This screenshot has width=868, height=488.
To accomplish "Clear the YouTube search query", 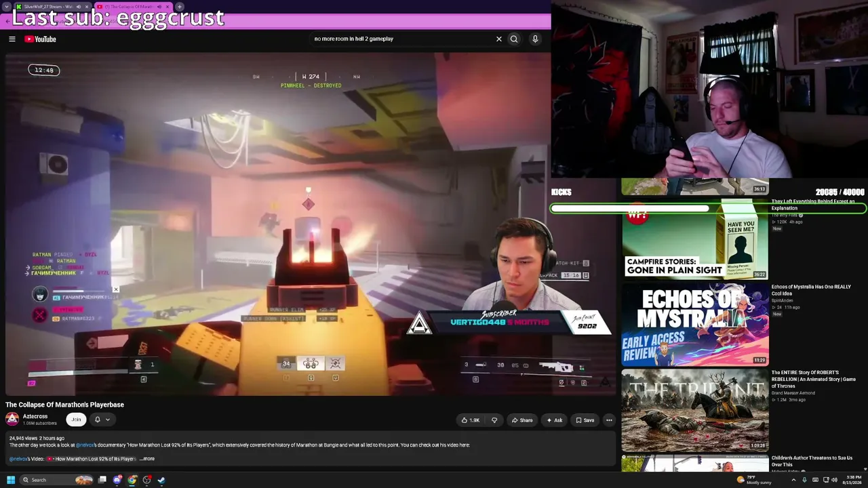I will coord(499,39).
